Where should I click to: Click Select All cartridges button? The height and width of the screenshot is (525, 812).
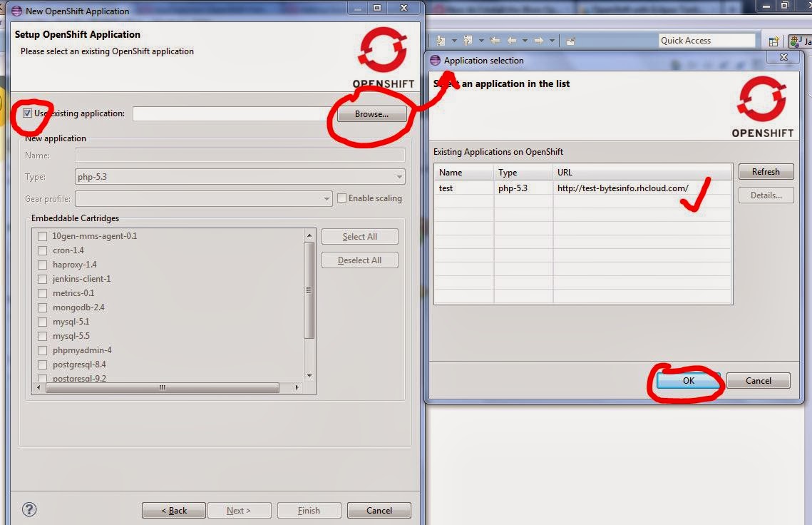coord(359,236)
